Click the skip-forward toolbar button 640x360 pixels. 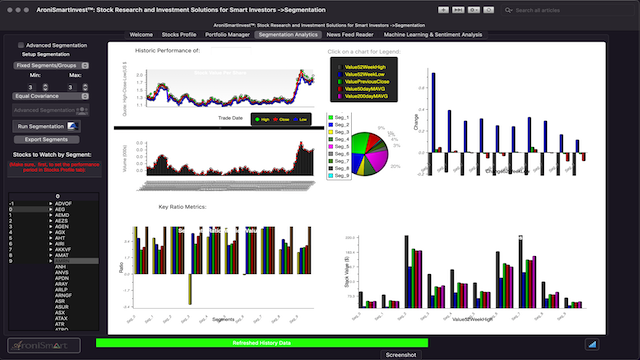(458, 10)
